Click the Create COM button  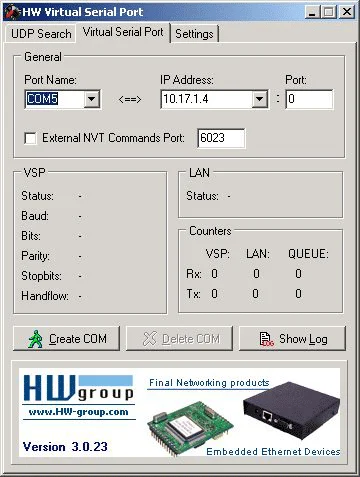[x=66, y=339]
